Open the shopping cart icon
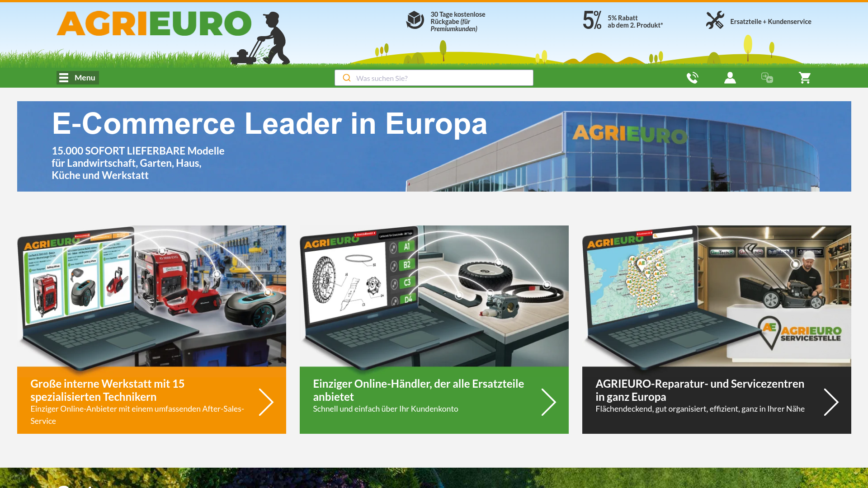 (805, 78)
